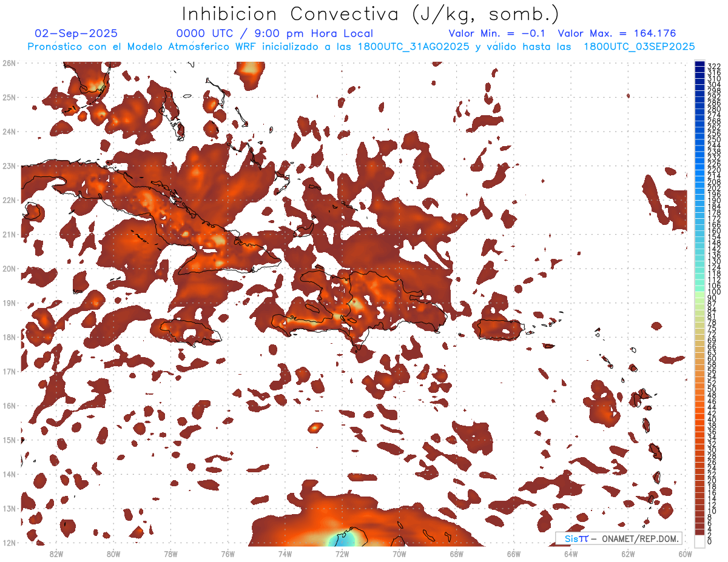Click the latitude label '12N'
The width and height of the screenshot is (728, 562).
point(8,543)
